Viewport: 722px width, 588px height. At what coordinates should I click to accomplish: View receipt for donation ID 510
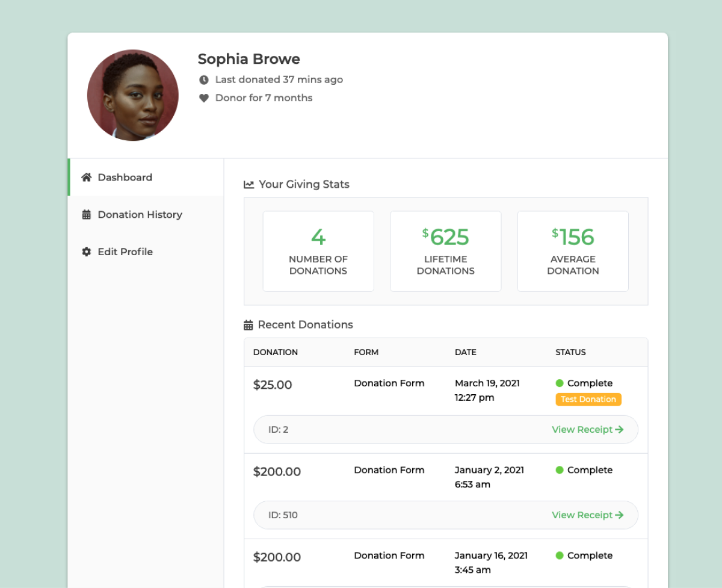(x=588, y=515)
